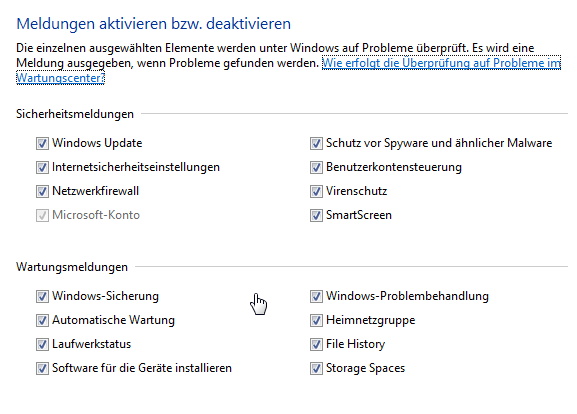
Task: Uncheck the Storage Spaces checkbox
Action: point(316,368)
